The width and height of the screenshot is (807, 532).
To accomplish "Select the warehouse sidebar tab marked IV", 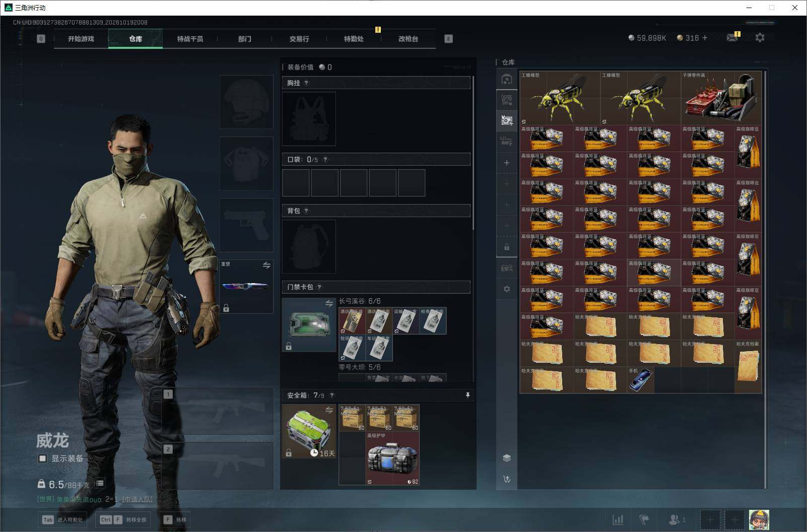I will (x=507, y=99).
